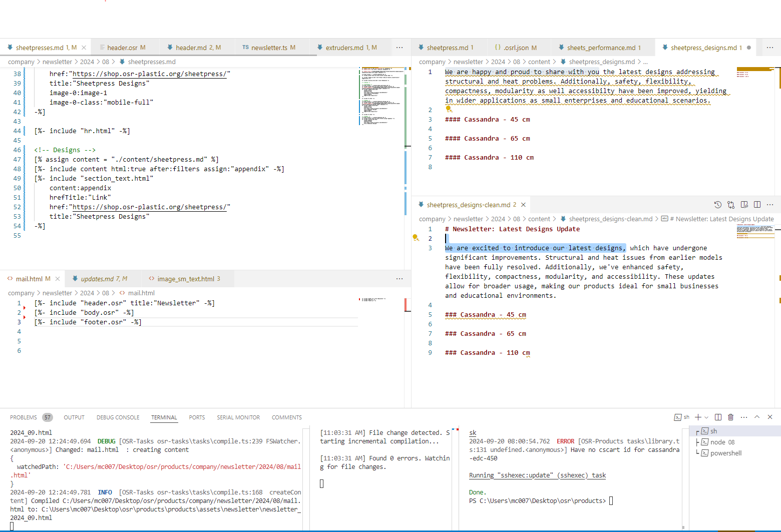The width and height of the screenshot is (781, 532).
Task: Show code actions lightbulb beside line 2
Action: pos(416,238)
